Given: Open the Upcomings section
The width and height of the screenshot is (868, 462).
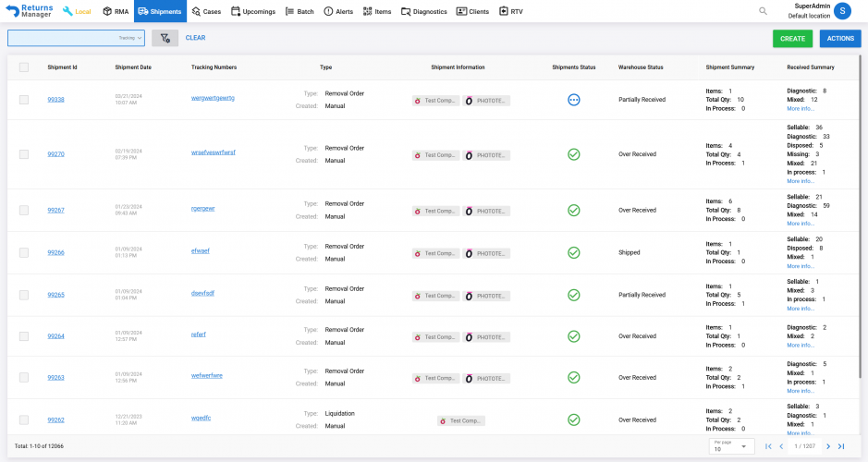Looking at the screenshot, I should 253,11.
